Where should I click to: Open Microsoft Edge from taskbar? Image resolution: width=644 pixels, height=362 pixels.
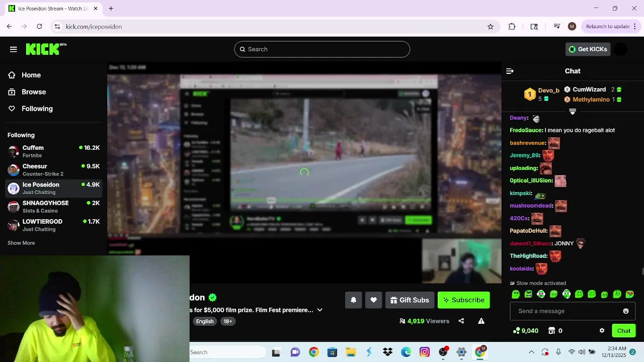(406, 352)
